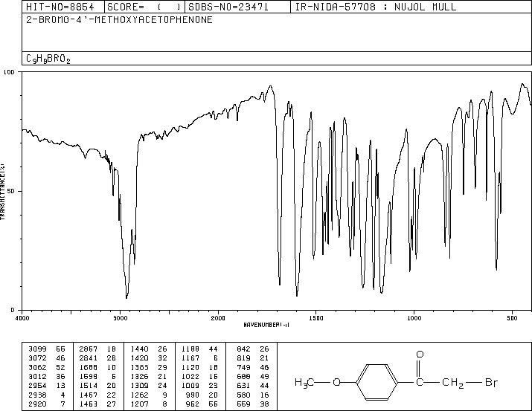This screenshot has height=411, width=532.
Task: Click the TRANSMITTANCE y-axis title
Action: [3, 192]
